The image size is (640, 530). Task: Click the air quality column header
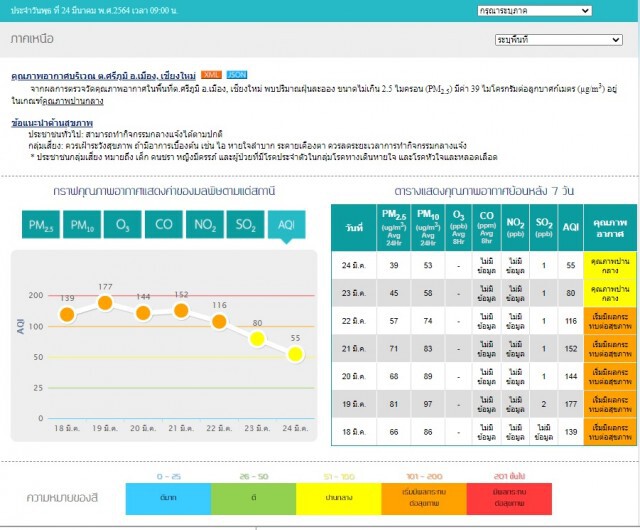click(x=610, y=228)
